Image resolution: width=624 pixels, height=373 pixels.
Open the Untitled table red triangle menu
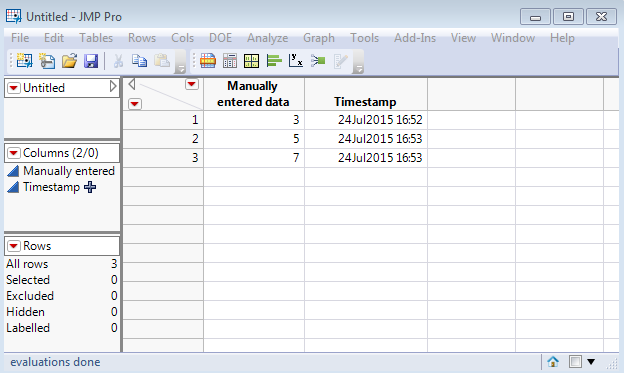[14, 88]
